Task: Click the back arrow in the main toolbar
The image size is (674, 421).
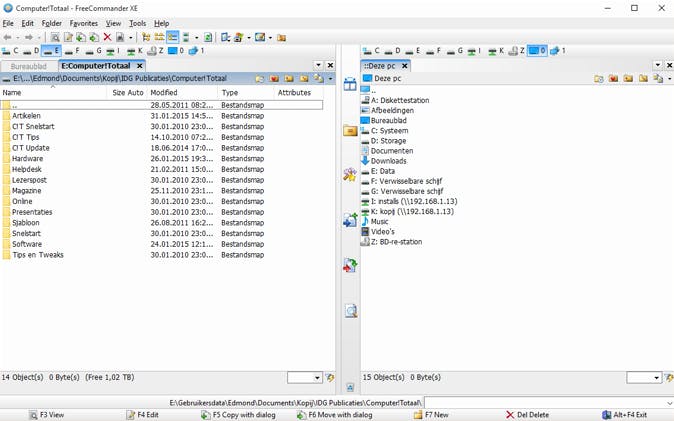Action: point(7,37)
